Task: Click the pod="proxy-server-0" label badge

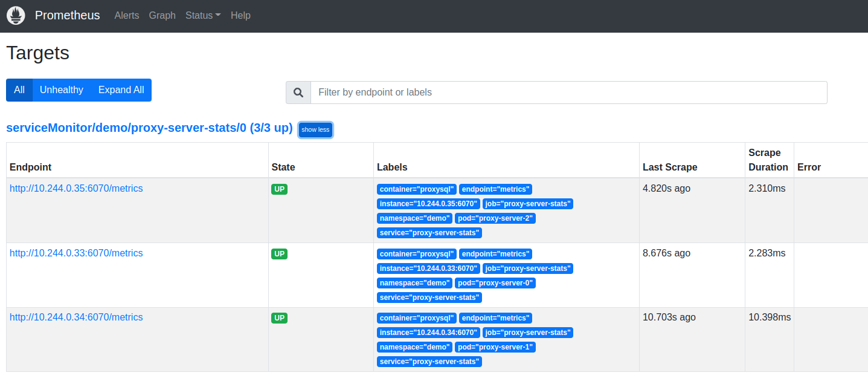Action: 495,283
